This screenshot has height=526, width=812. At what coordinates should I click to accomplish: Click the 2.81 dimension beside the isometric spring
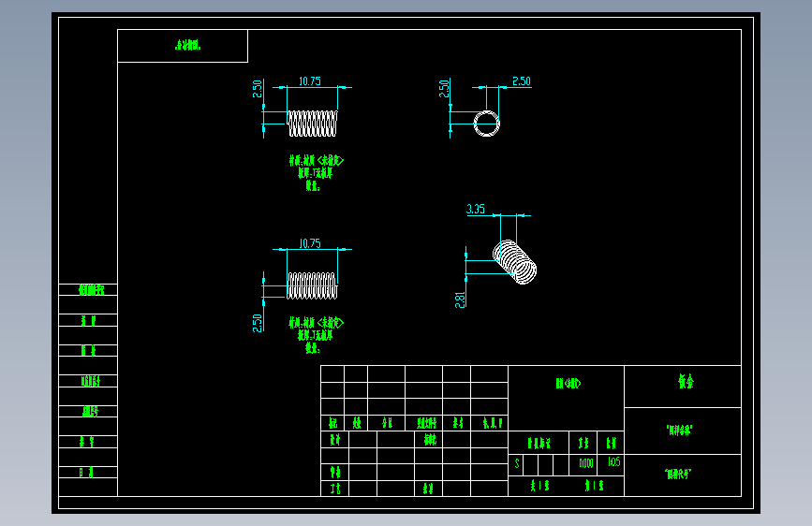click(460, 300)
